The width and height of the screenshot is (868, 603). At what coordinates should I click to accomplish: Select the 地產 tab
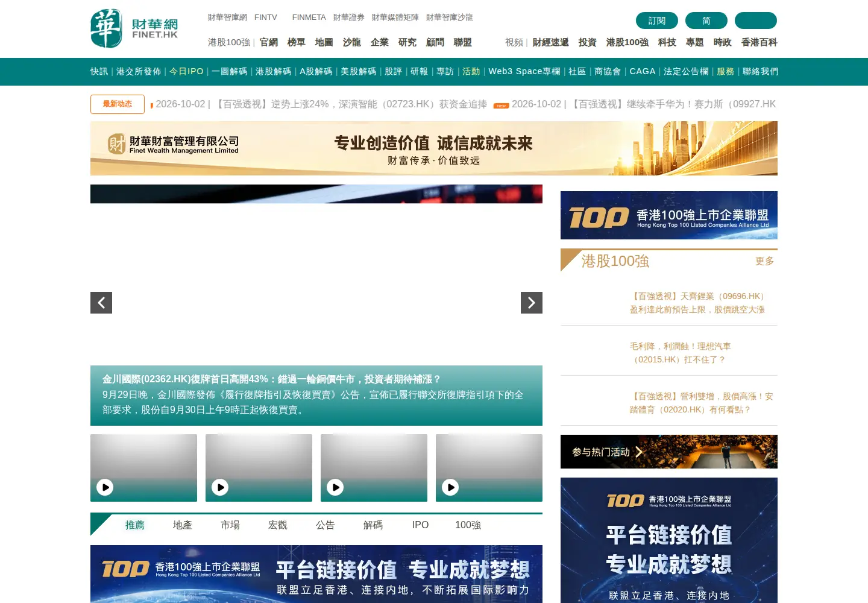click(x=183, y=525)
